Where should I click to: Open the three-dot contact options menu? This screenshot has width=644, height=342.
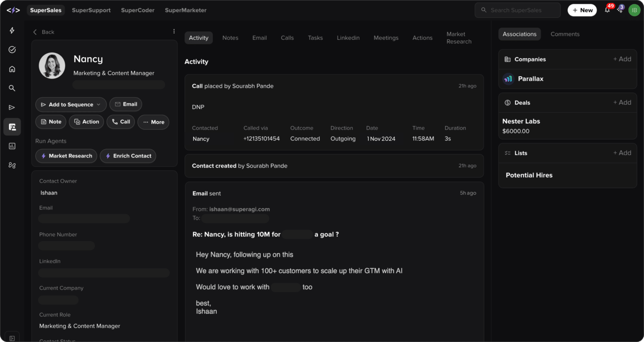pyautogui.click(x=174, y=31)
